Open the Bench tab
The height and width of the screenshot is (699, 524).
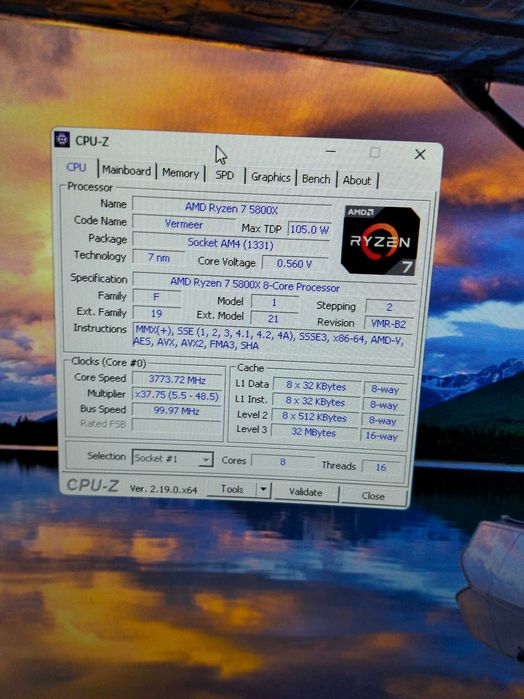316,179
